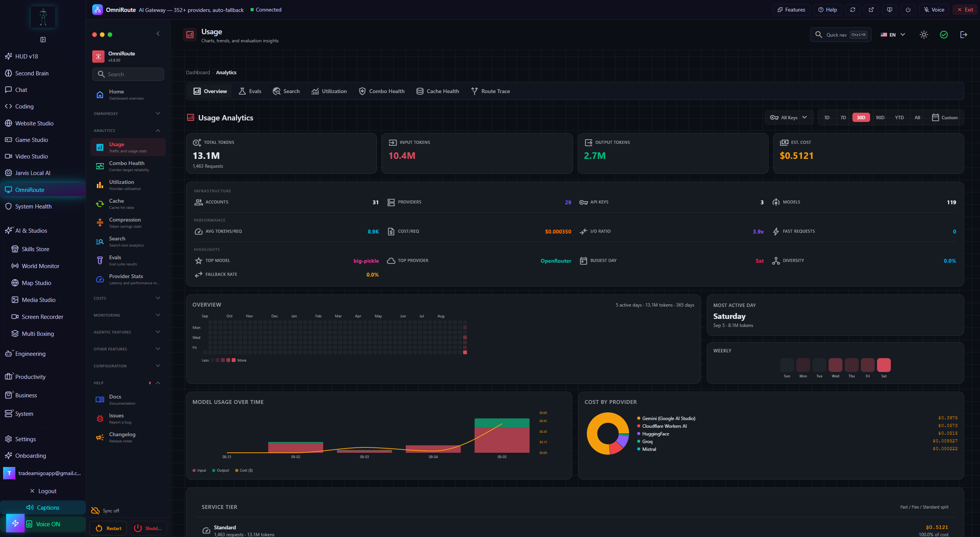Click the power icon in top bar
This screenshot has width=980, height=537.
pos(908,10)
